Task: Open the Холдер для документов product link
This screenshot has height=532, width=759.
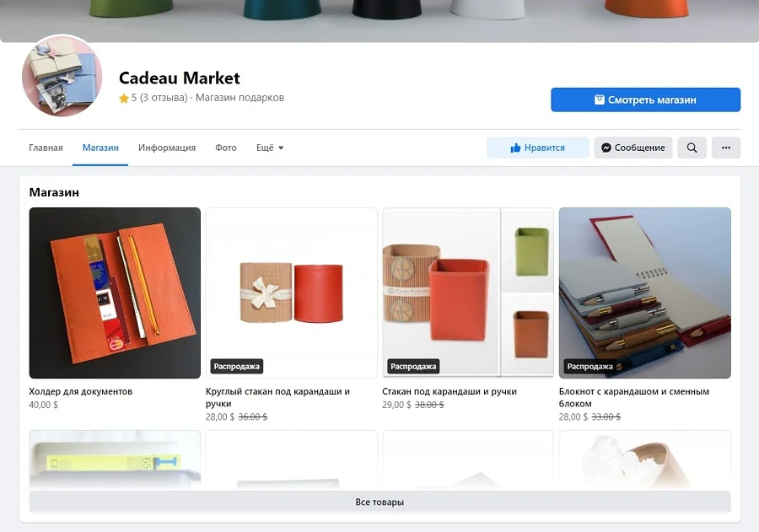Action: coord(80,391)
